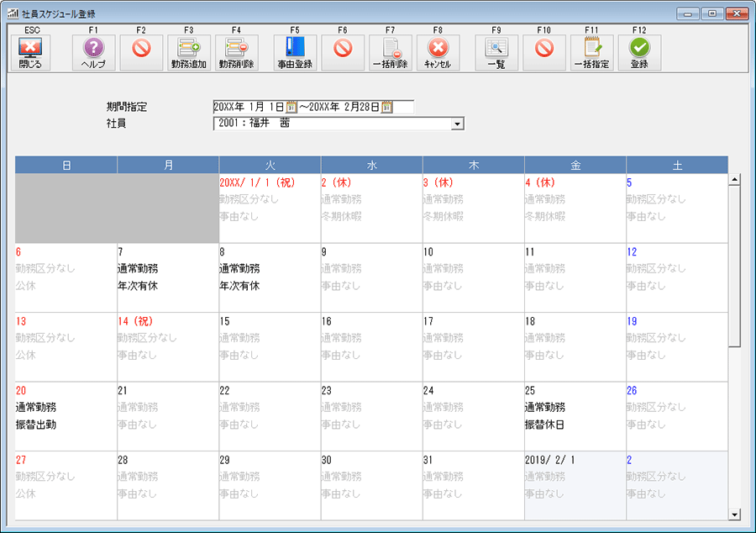Click the disabled F2 prohibited icon

click(141, 53)
